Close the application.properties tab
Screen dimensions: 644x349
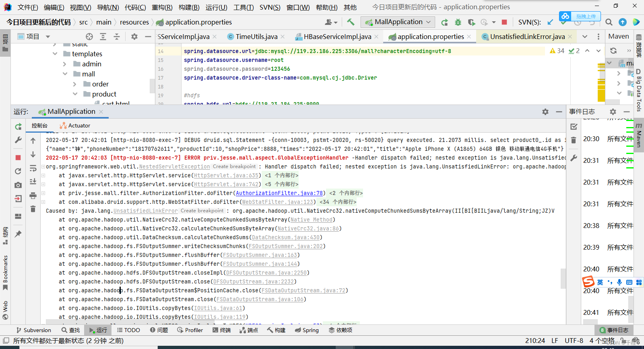[x=469, y=37]
